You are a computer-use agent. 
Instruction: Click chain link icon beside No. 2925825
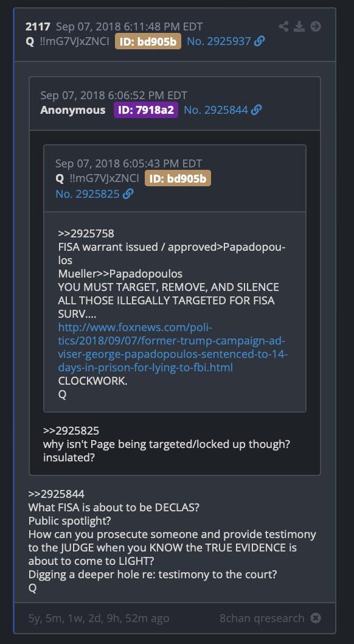pos(128,194)
